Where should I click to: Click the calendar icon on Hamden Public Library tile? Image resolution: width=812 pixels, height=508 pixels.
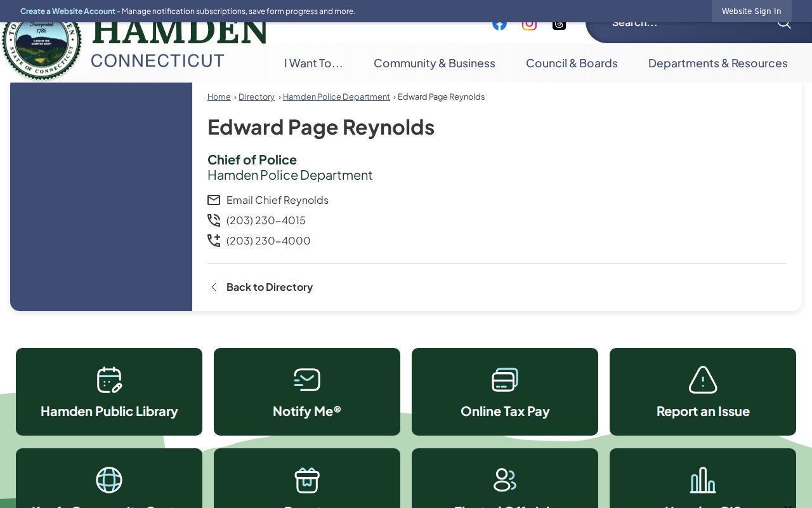coord(109,380)
